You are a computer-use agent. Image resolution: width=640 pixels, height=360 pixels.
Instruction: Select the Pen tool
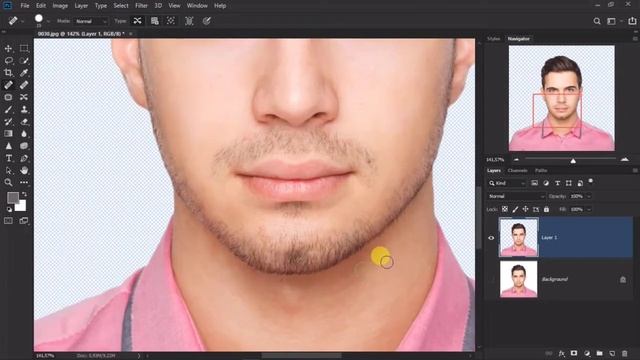(24, 158)
